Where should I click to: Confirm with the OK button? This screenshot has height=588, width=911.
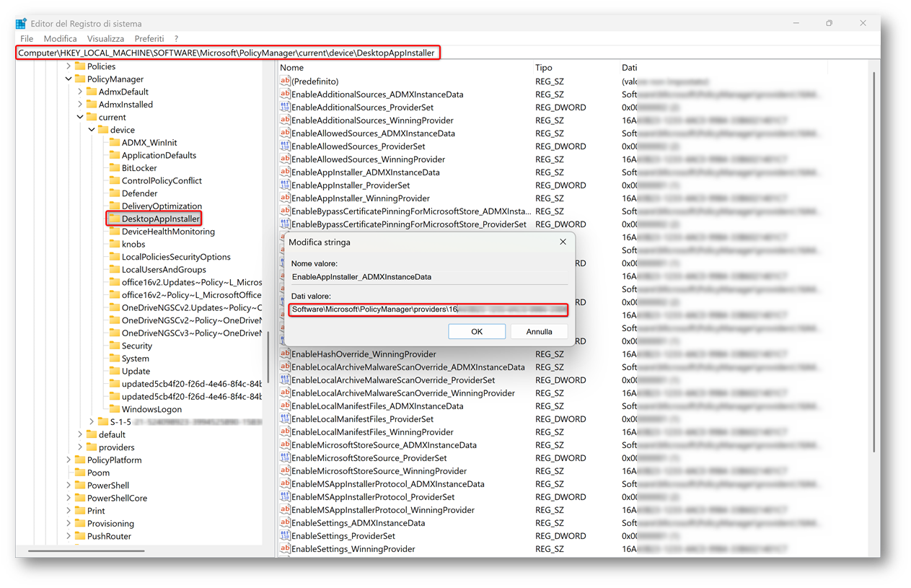(476, 331)
